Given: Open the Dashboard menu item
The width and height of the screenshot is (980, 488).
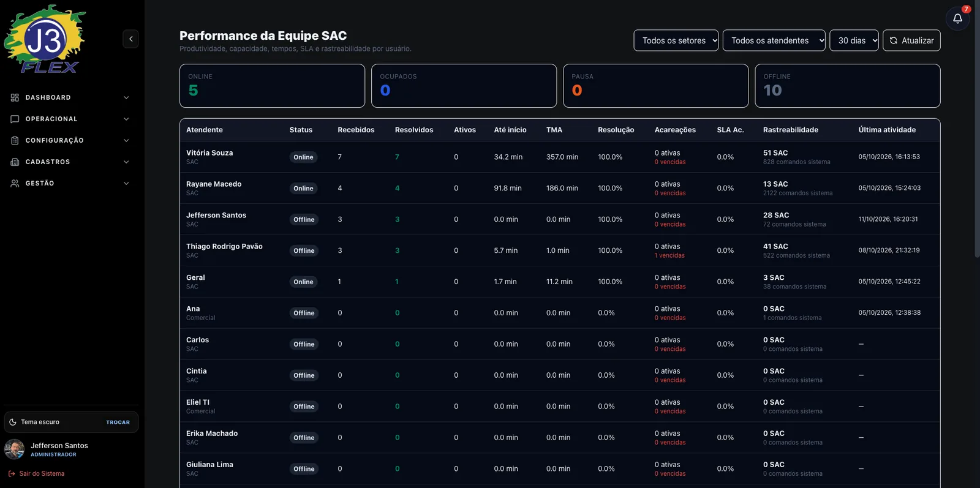Looking at the screenshot, I should [70, 97].
